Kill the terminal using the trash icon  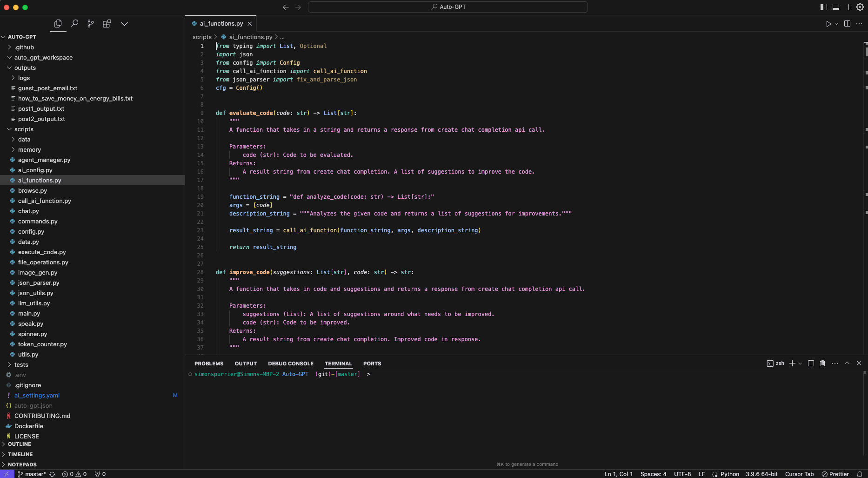click(x=822, y=364)
